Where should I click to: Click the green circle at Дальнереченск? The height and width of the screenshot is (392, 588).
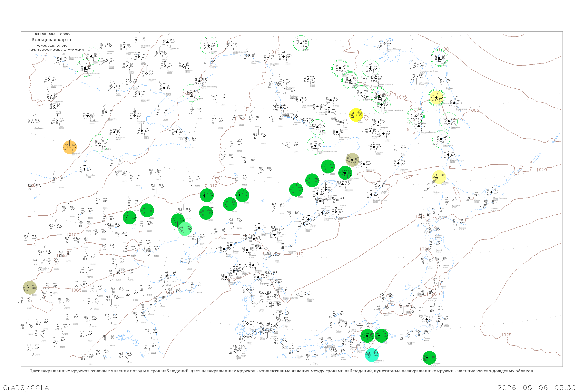pyautogui.click(x=345, y=173)
